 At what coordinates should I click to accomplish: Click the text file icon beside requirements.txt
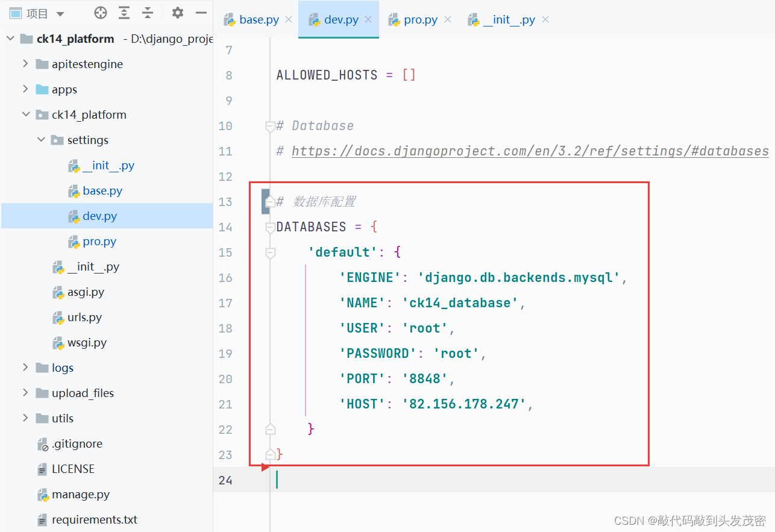[42, 520]
